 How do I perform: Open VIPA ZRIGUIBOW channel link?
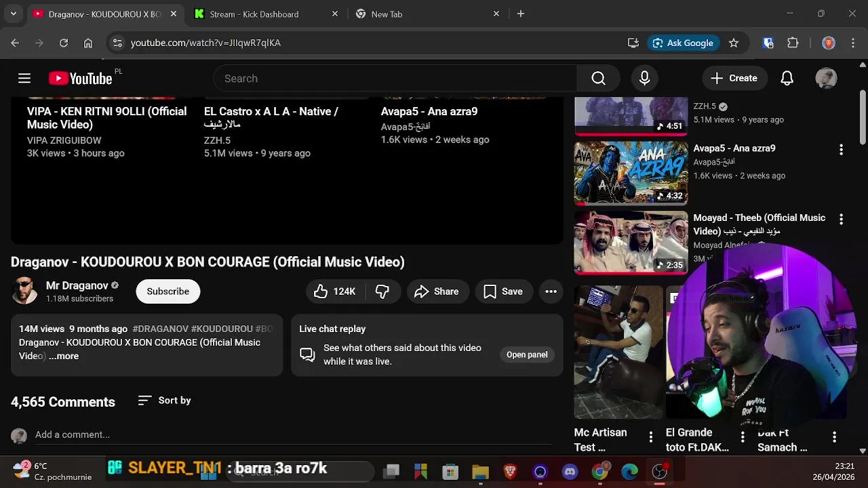64,140
